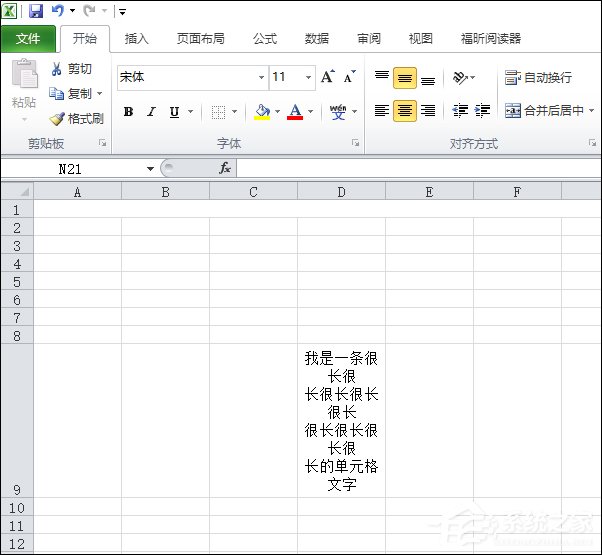Click the Save icon in quick access toolbar
The image size is (602, 555).
(x=36, y=11)
